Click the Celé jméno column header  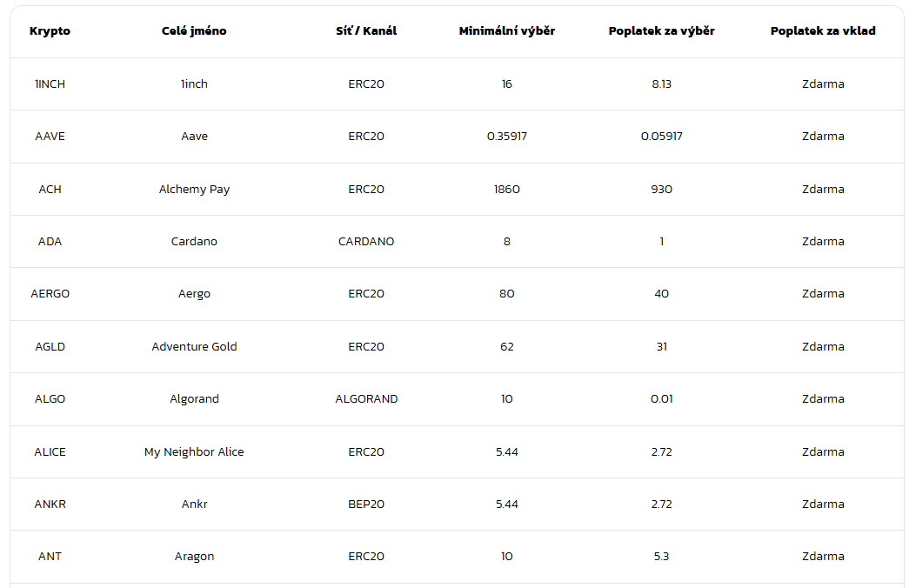pyautogui.click(x=194, y=31)
